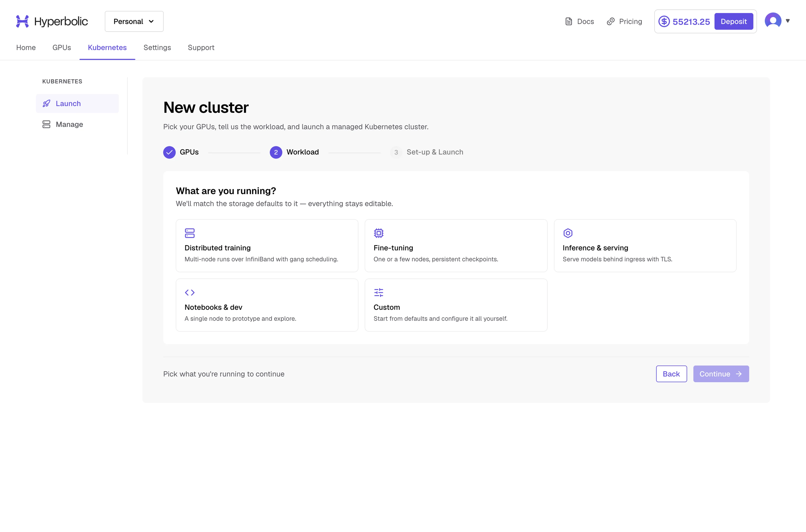
Task: Open the Docs link
Action: [x=580, y=21]
